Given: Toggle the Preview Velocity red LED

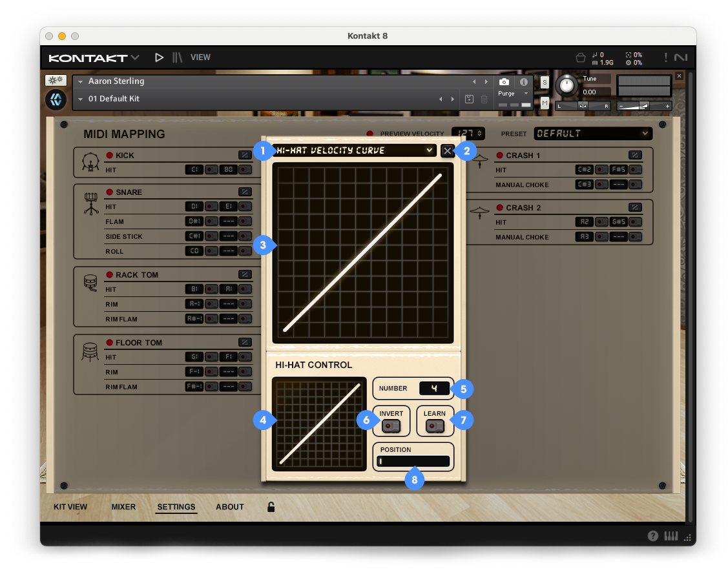Looking at the screenshot, I should coord(370,134).
